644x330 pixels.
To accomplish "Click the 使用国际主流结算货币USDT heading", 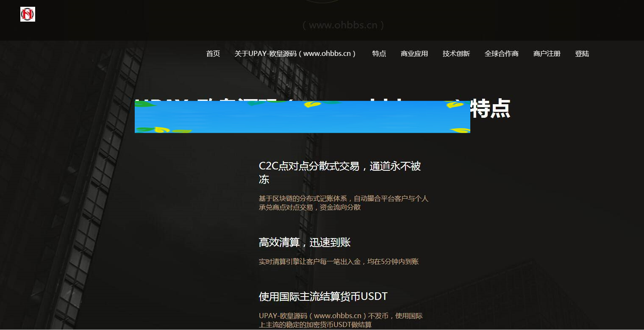I will click(323, 296).
